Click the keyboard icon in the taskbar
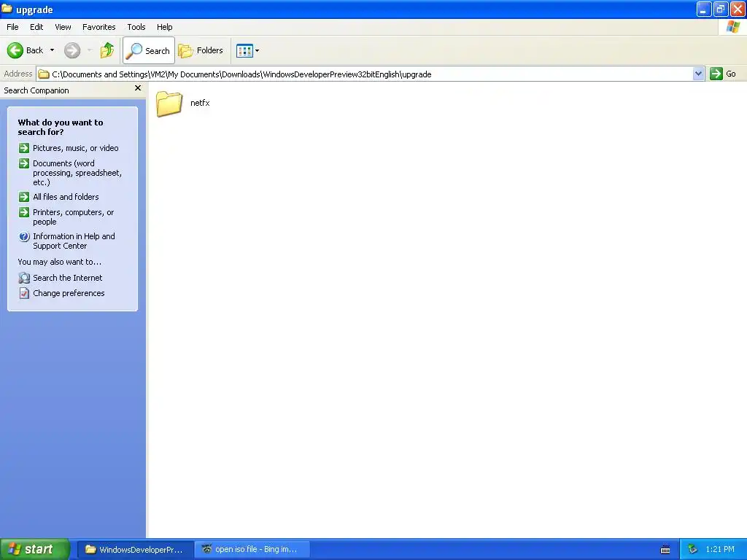The height and width of the screenshot is (560, 747). (x=665, y=550)
